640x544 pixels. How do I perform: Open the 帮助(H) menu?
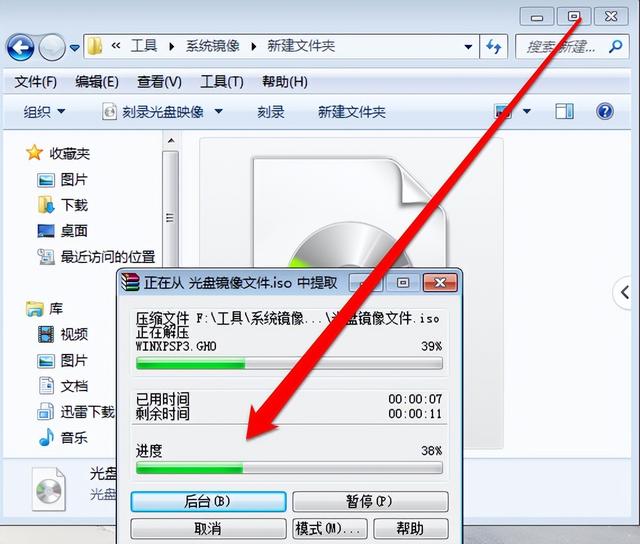coord(285,82)
